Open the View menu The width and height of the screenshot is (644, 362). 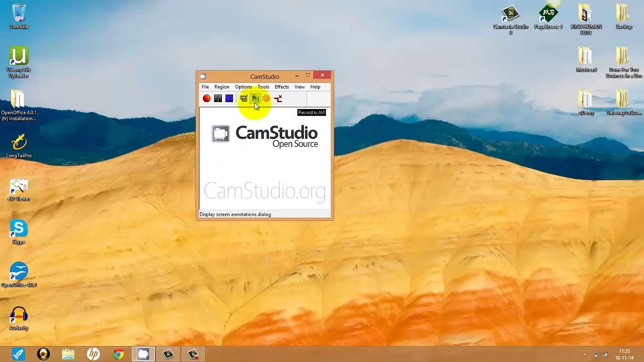(299, 87)
